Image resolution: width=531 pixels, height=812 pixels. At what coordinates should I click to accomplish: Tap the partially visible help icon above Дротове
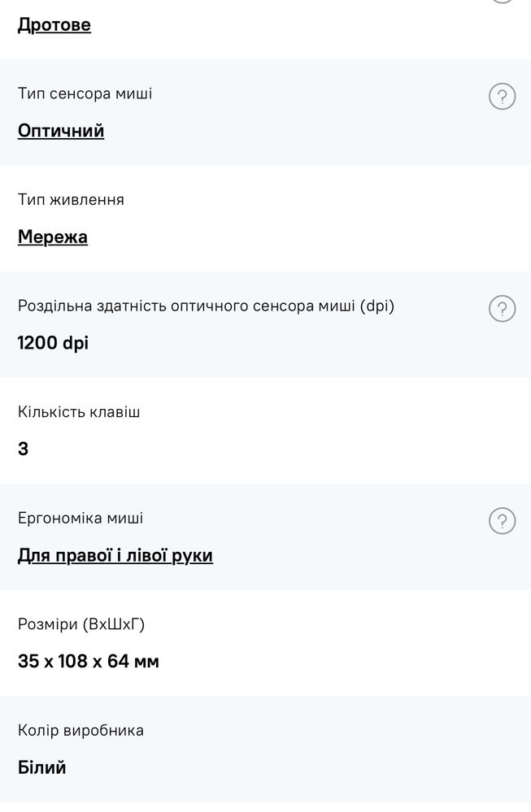click(x=502, y=2)
